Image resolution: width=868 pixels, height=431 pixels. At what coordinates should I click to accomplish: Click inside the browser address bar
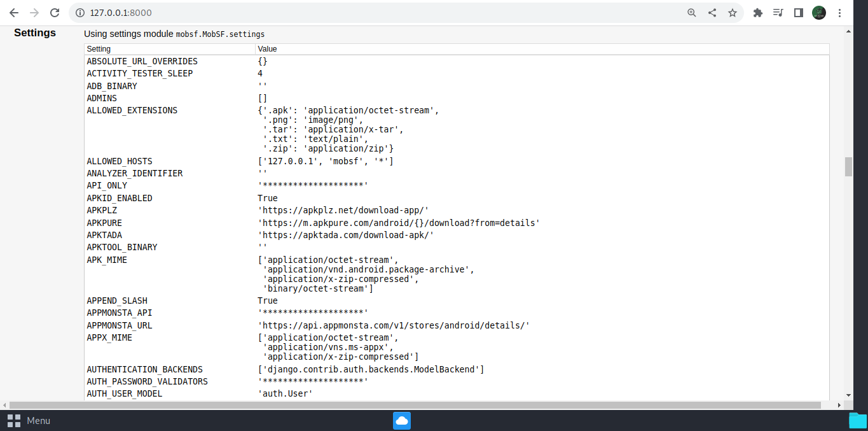click(x=254, y=12)
